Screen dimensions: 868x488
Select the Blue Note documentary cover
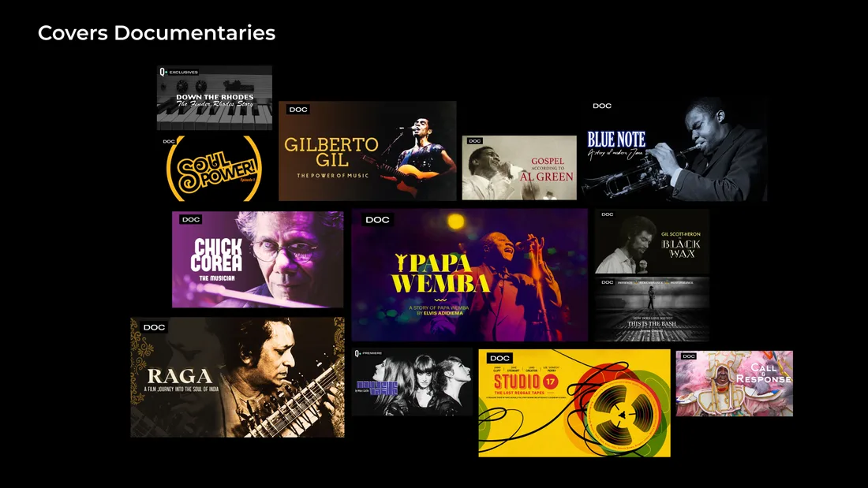(x=674, y=149)
